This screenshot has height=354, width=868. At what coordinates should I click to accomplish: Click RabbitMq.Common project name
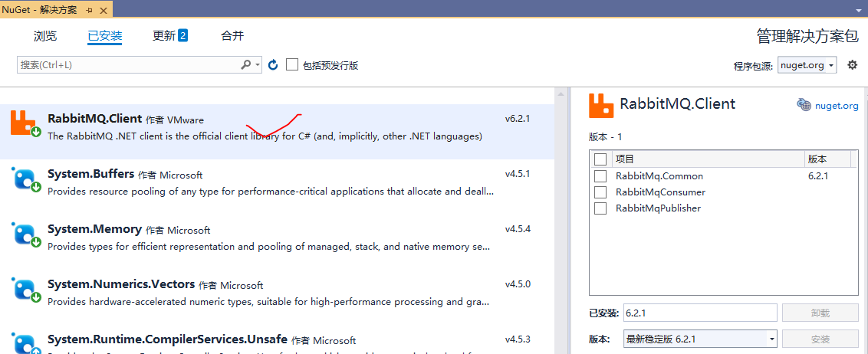coord(659,176)
